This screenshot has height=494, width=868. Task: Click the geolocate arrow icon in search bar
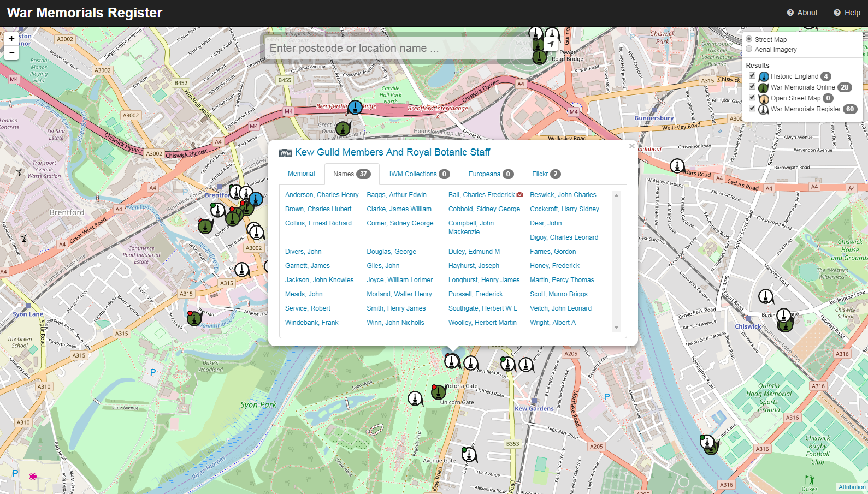551,44
